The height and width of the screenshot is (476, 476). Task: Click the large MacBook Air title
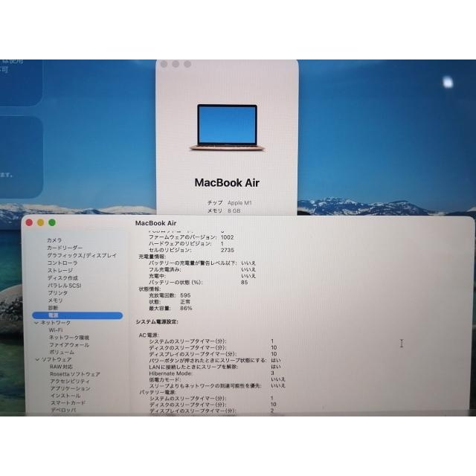(x=227, y=183)
